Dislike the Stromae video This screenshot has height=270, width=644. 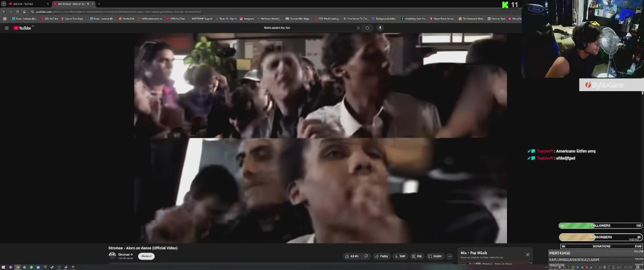pos(366,256)
